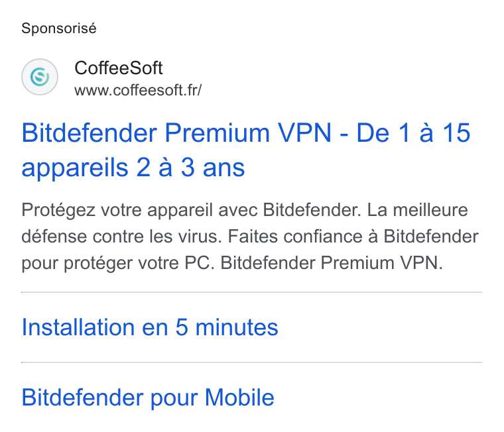Click the 'Sponsorisé' label
504x432 pixels.
click(59, 28)
